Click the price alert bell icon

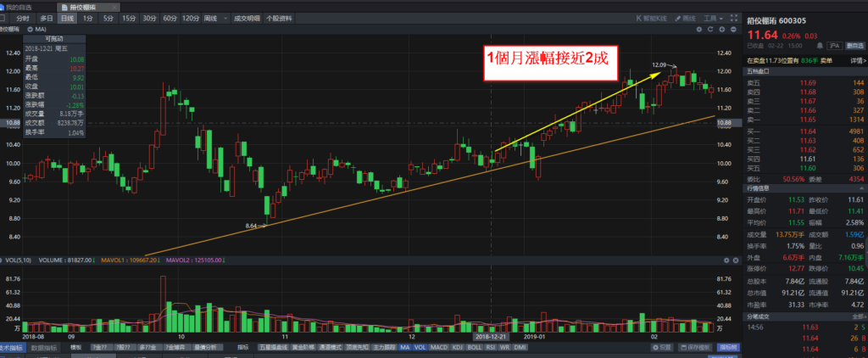pyautogui.click(x=820, y=46)
